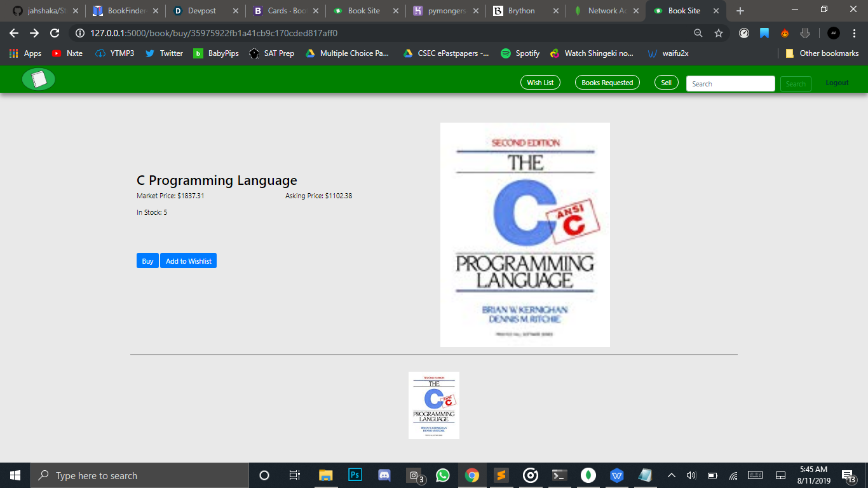The image size is (868, 488).
Task: Click the Wi-Fi icon in system tray
Action: pyautogui.click(x=733, y=475)
